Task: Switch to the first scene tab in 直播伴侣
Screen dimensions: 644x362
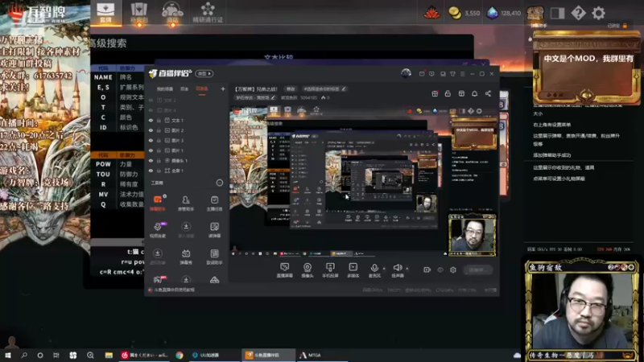Action: pos(165,89)
